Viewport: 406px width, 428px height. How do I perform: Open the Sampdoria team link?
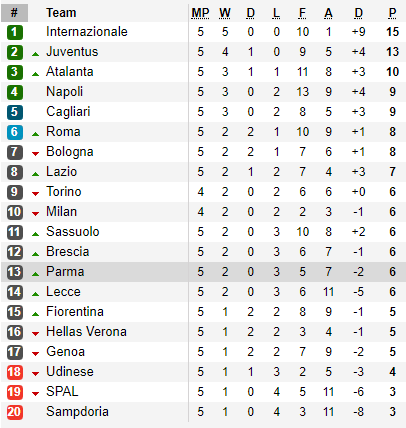(77, 412)
